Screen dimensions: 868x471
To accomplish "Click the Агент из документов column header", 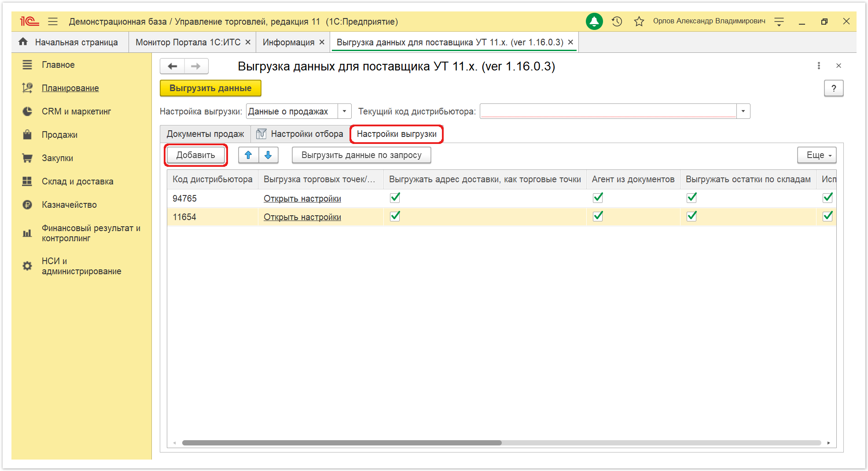I will point(633,179).
